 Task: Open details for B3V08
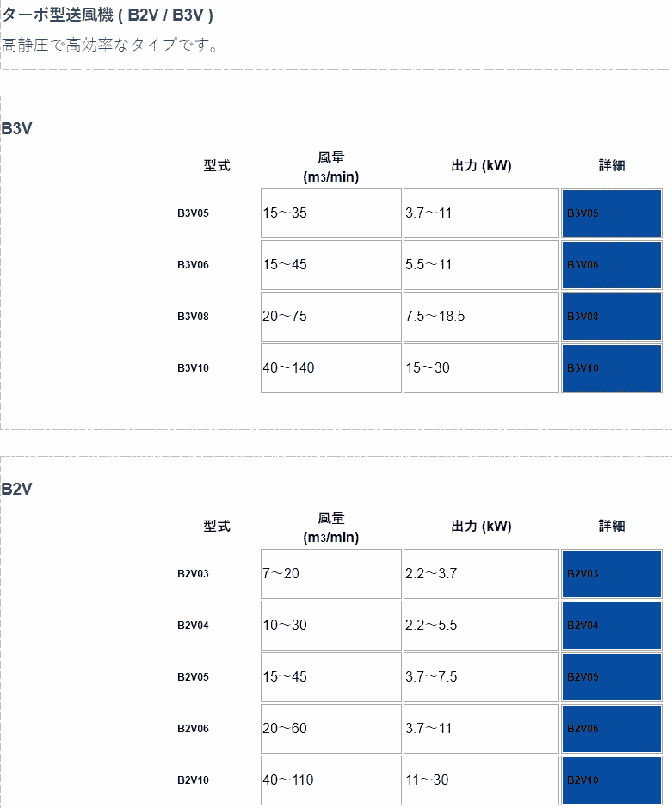click(611, 317)
